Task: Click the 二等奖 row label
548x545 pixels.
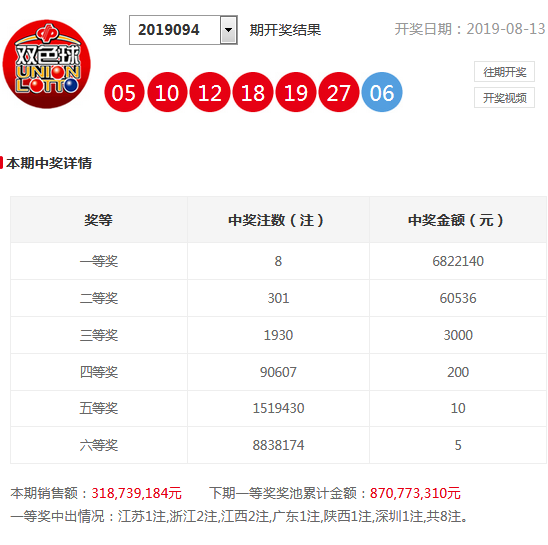Action: pos(99,299)
